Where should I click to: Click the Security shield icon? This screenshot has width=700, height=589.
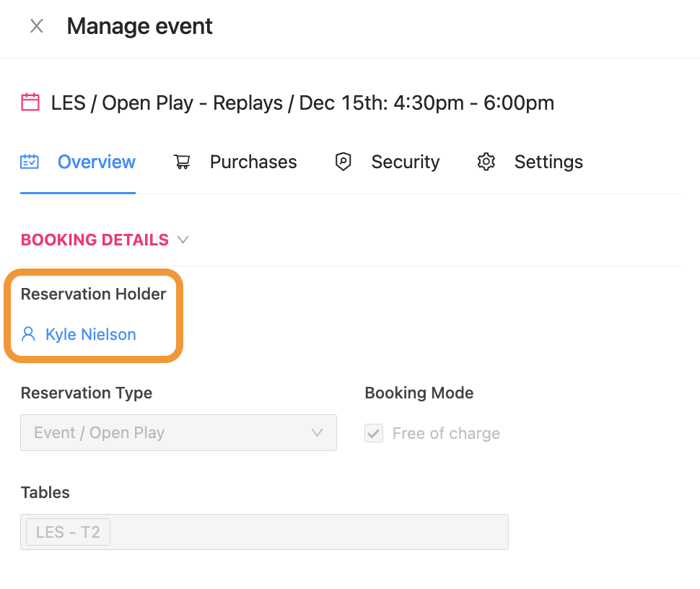(344, 162)
